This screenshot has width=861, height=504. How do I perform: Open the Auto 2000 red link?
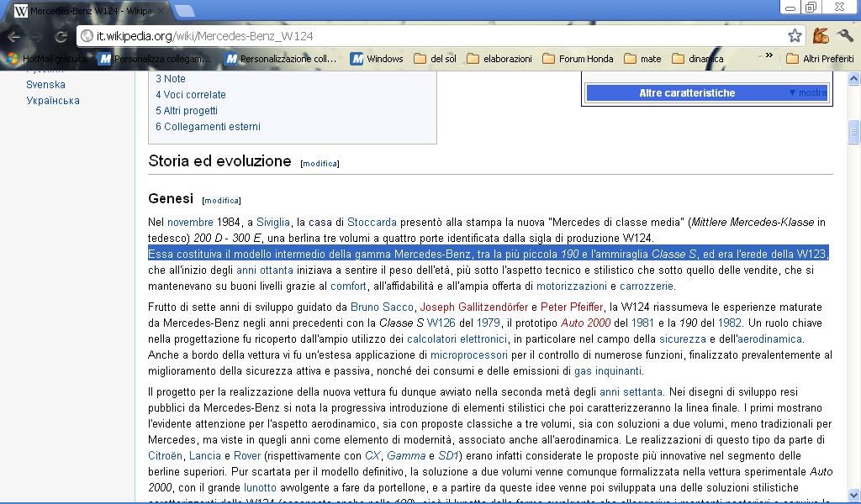[x=585, y=323]
